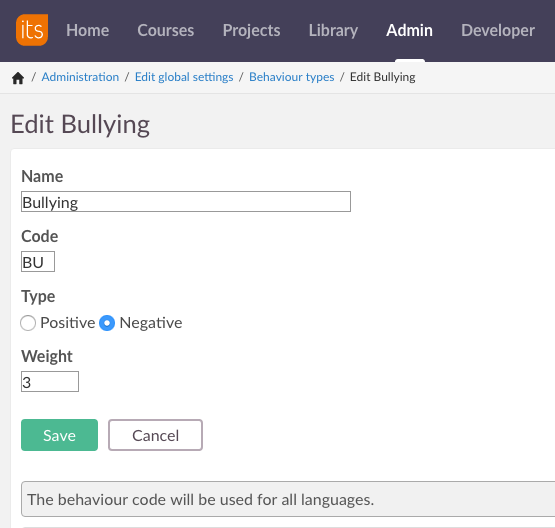
Task: Open the Edit global settings breadcrumb
Action: coord(184,77)
